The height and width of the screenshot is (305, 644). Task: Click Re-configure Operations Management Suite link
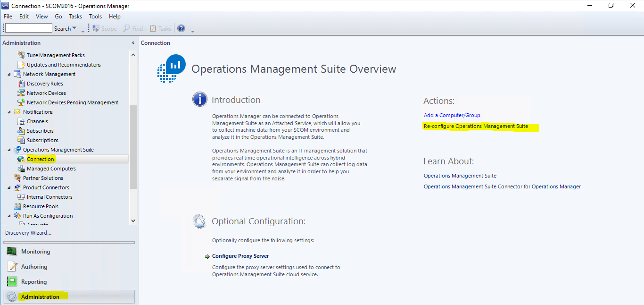[x=476, y=127]
